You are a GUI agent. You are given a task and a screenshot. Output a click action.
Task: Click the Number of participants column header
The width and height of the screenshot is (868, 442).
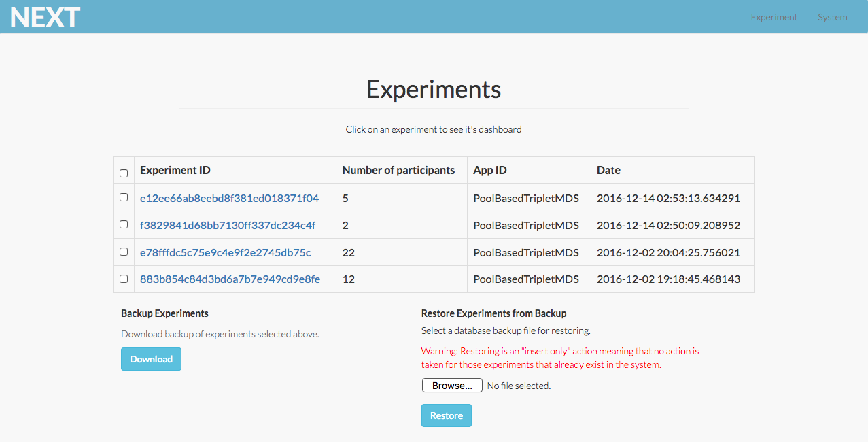398,171
